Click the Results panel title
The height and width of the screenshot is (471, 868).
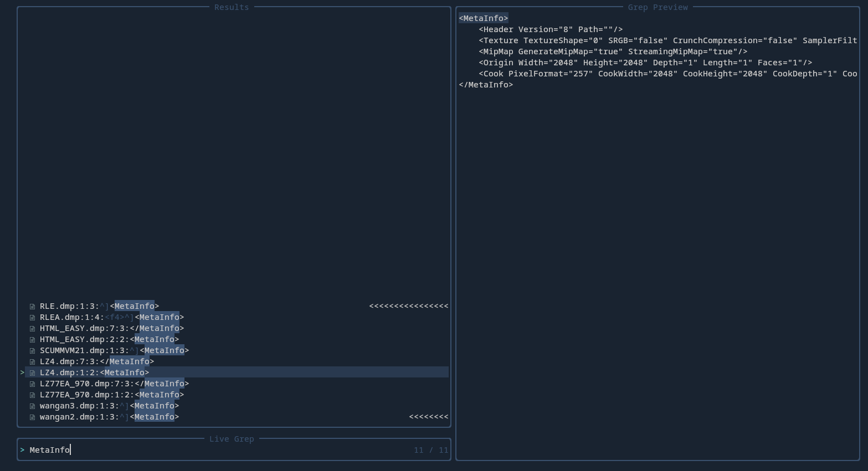pyautogui.click(x=232, y=7)
